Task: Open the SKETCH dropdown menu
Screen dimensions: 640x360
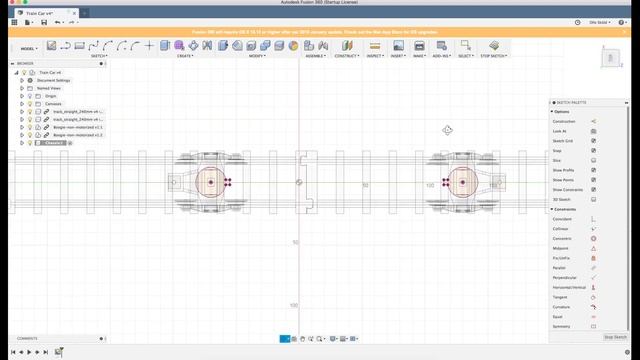Action: click(x=99, y=56)
